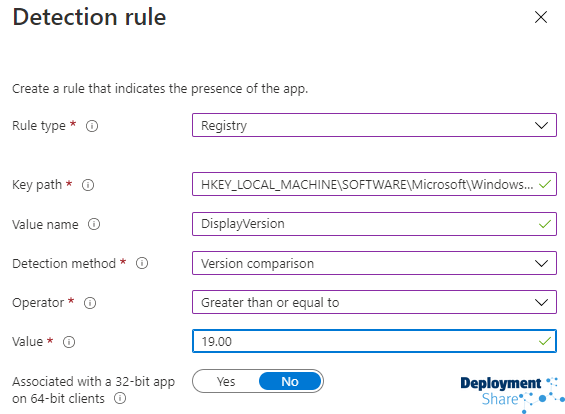Open the Operator Greater than or equal to dropdown
Viewport: 565px width, 414px height.
pos(374,302)
